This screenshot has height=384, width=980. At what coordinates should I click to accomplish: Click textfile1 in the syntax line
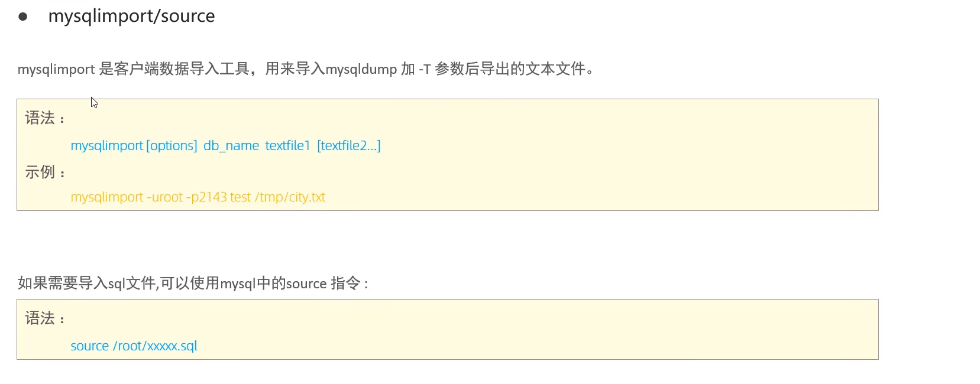coord(287,146)
